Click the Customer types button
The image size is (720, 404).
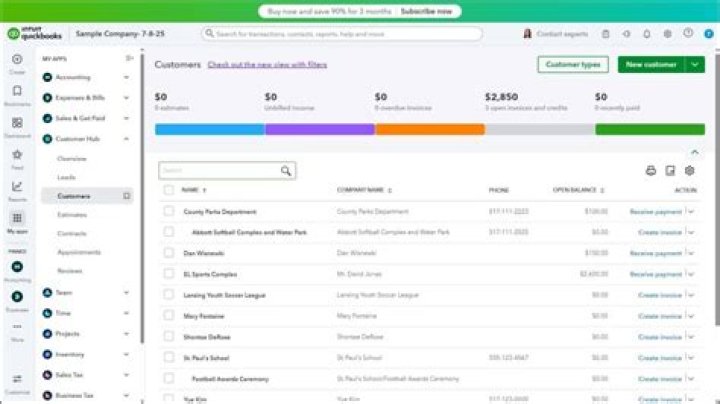(573, 65)
